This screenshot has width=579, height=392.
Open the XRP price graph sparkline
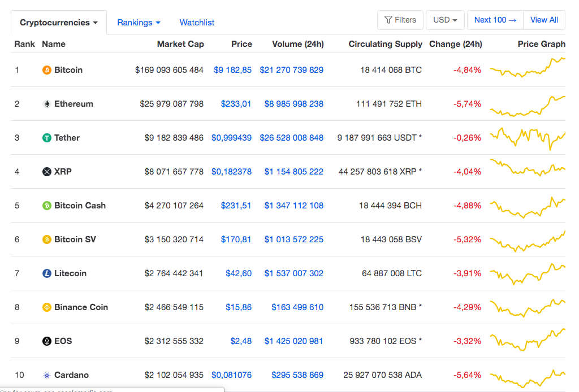coord(528,167)
